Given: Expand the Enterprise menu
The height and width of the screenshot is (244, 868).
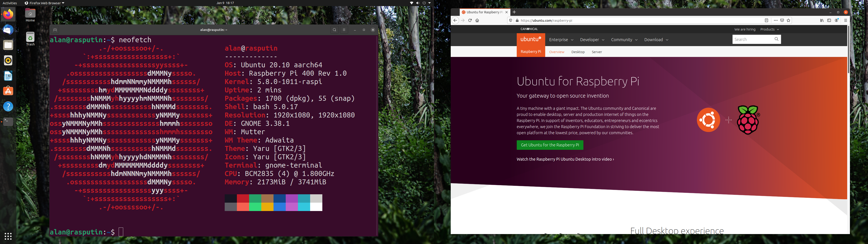Looking at the screenshot, I should click(x=561, y=40).
